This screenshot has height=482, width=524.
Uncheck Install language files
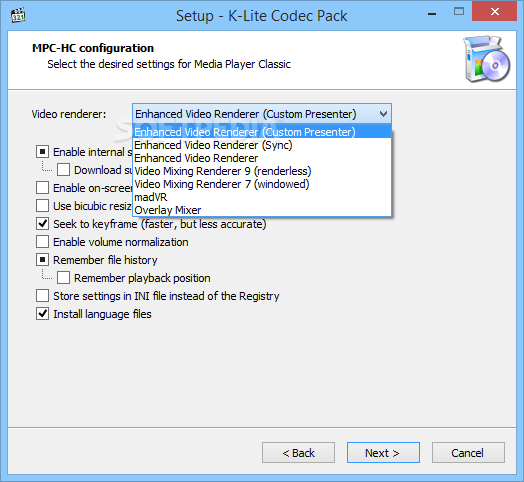pos(42,314)
